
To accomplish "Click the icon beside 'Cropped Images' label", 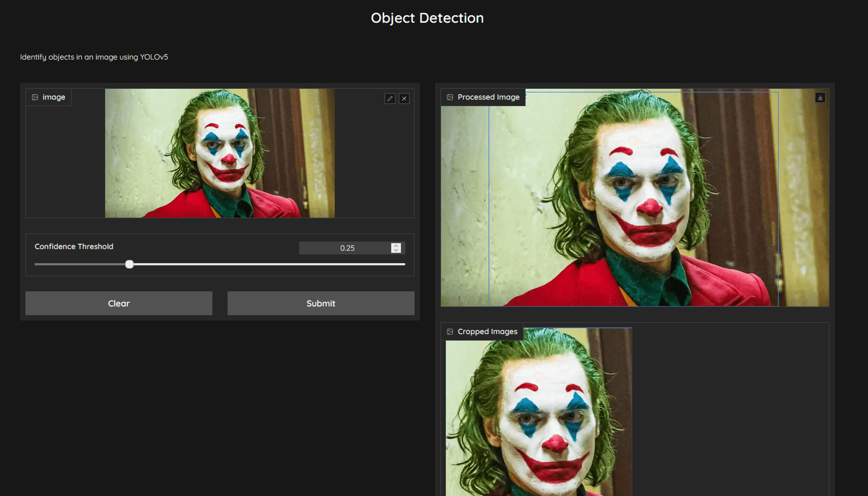I will 450,331.
